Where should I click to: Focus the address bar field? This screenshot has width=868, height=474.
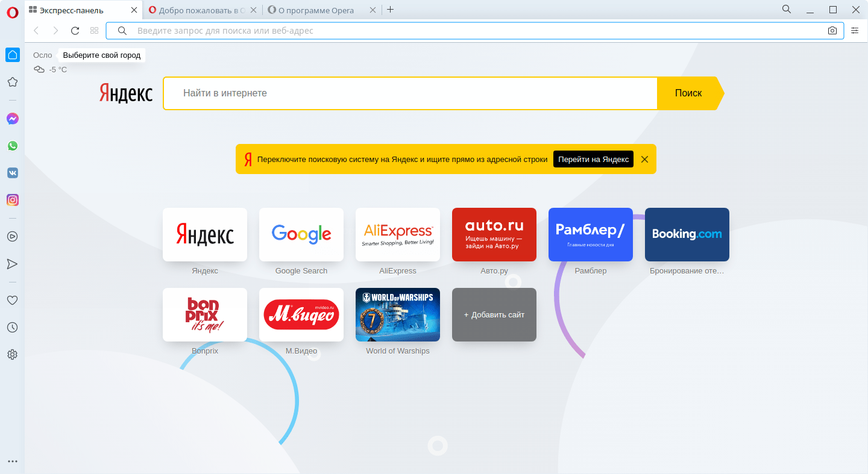[x=475, y=31]
